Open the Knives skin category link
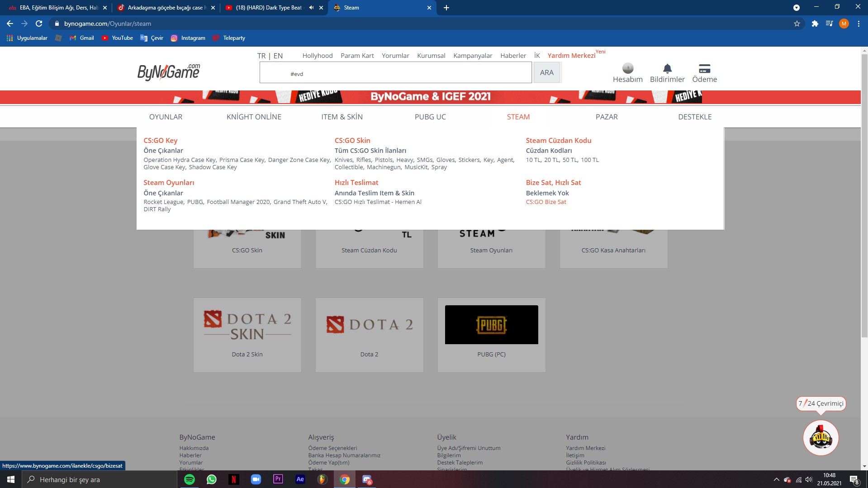The image size is (868, 488). 343,160
